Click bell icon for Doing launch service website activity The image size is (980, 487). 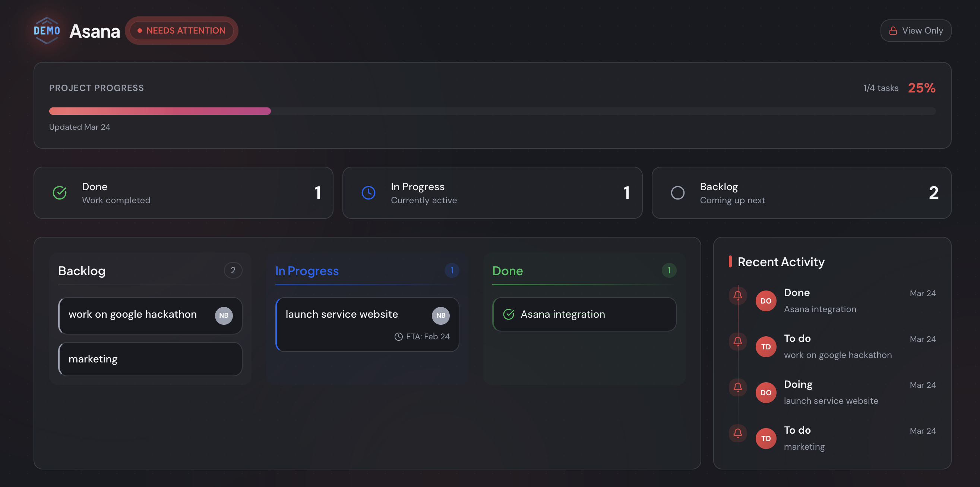[x=737, y=387]
